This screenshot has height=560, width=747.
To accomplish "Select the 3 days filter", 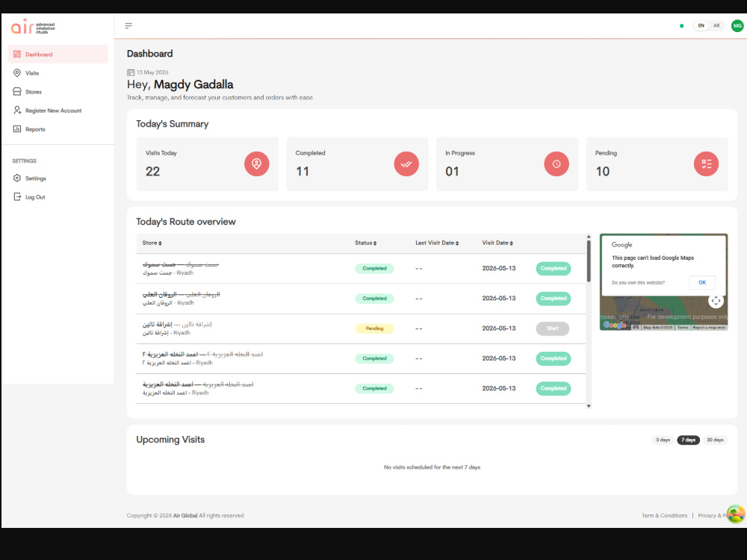I will 663,440.
